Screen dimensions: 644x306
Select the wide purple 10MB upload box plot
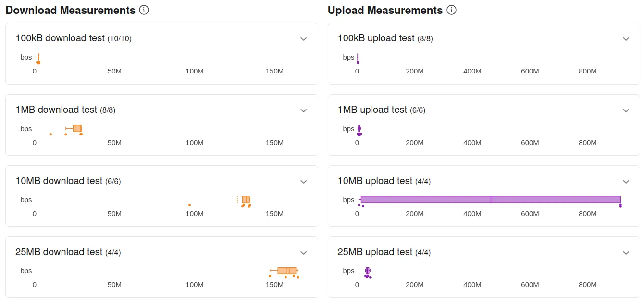pos(490,200)
